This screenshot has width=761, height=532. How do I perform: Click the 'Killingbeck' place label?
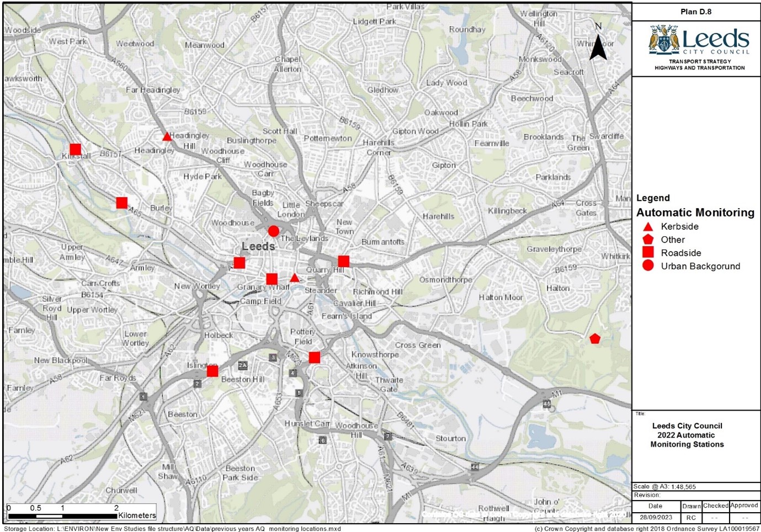click(x=507, y=211)
